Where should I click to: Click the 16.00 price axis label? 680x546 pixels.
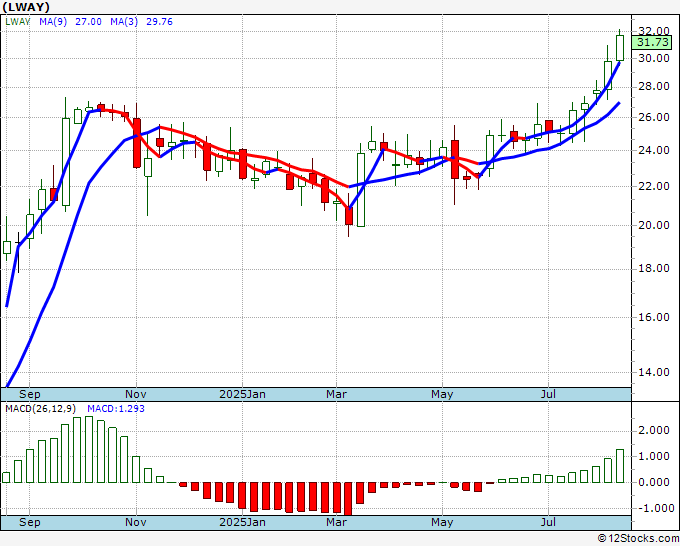coord(654,317)
